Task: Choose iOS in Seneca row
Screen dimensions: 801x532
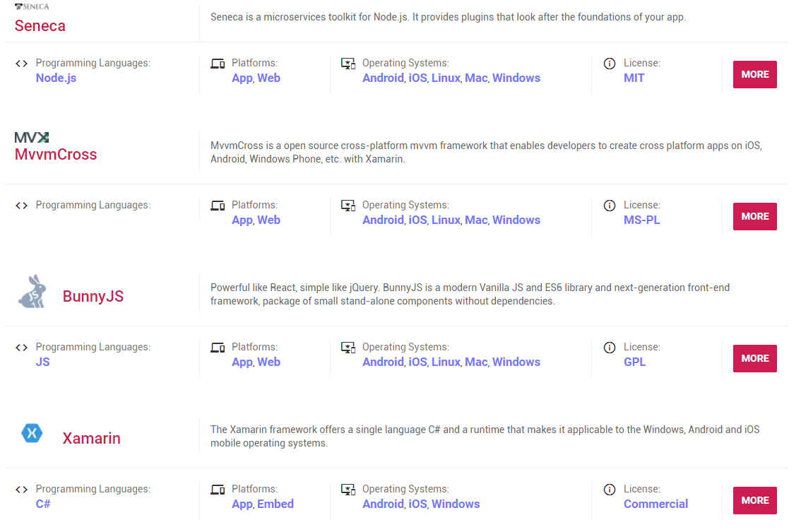Action: click(x=418, y=78)
